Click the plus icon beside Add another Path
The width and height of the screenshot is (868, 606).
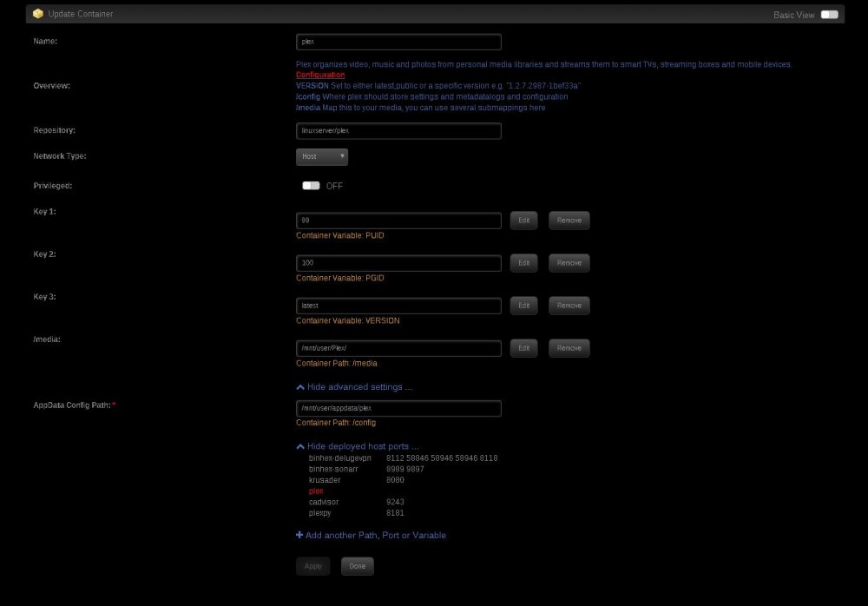pyautogui.click(x=299, y=535)
